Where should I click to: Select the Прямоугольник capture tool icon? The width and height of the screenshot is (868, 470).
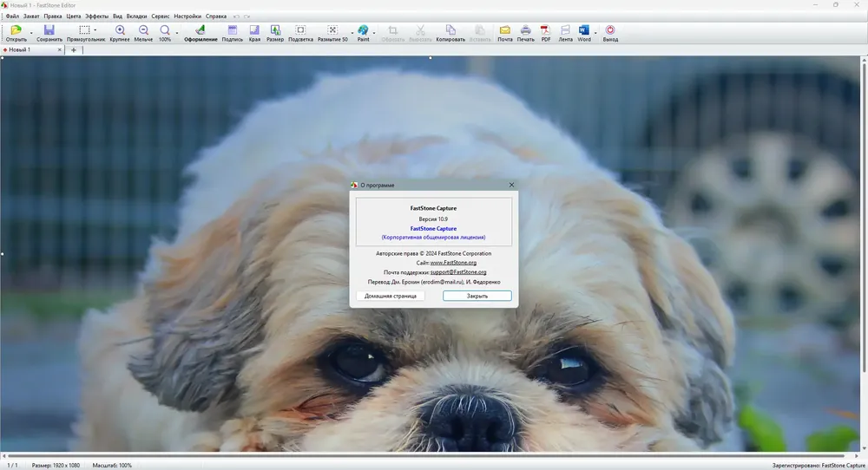84,29
